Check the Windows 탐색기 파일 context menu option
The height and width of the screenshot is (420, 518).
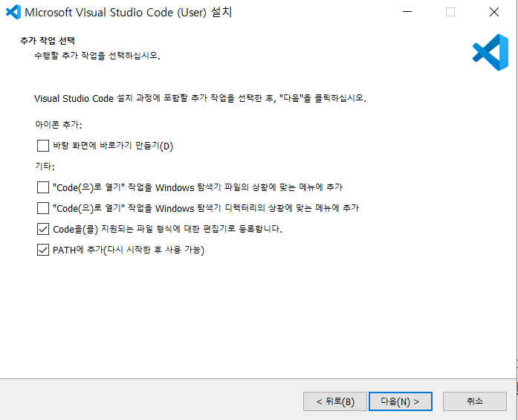(43, 187)
